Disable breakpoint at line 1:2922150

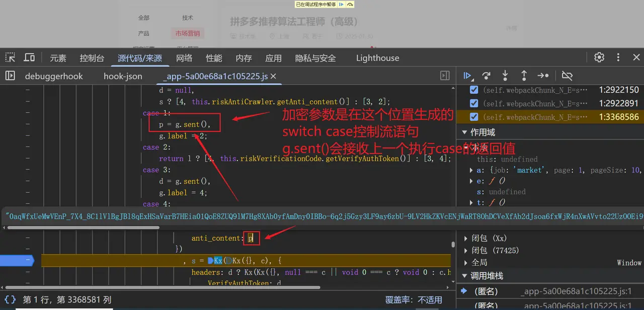(473, 90)
